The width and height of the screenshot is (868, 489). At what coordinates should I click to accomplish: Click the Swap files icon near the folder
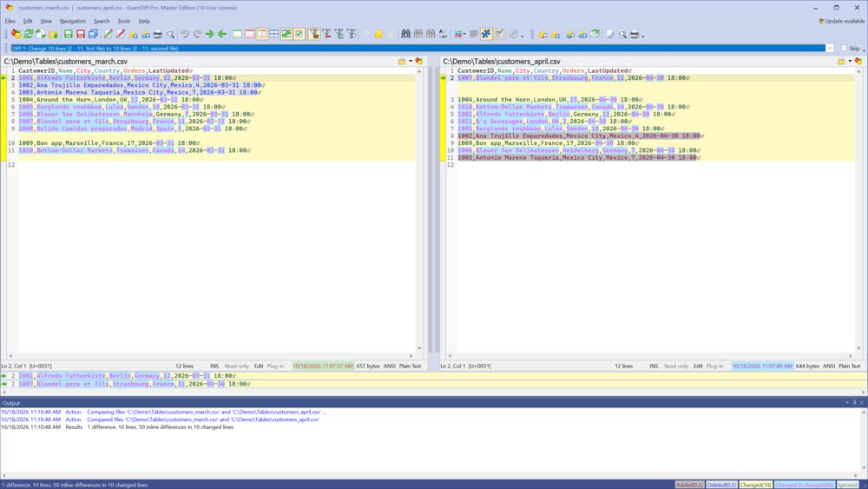coord(41,35)
